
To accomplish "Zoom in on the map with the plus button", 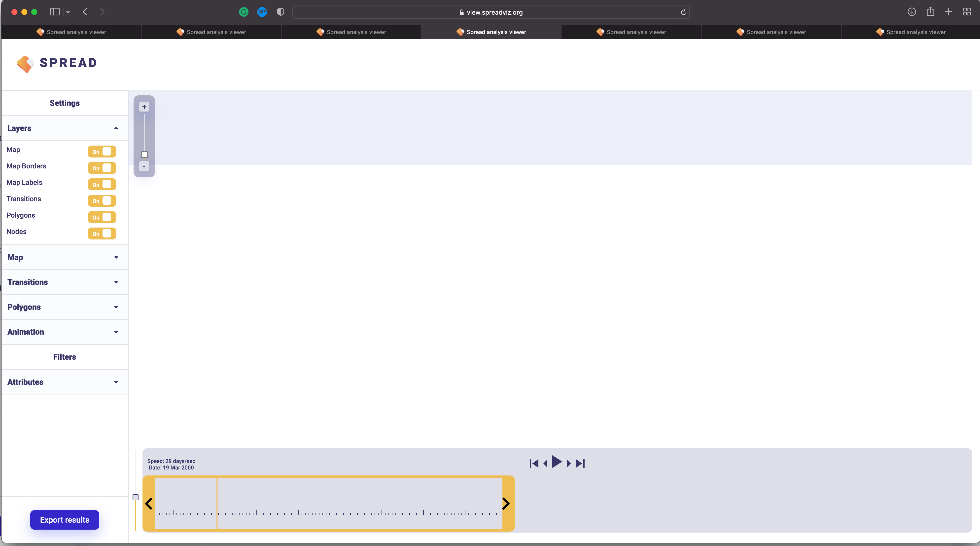I will (x=144, y=107).
